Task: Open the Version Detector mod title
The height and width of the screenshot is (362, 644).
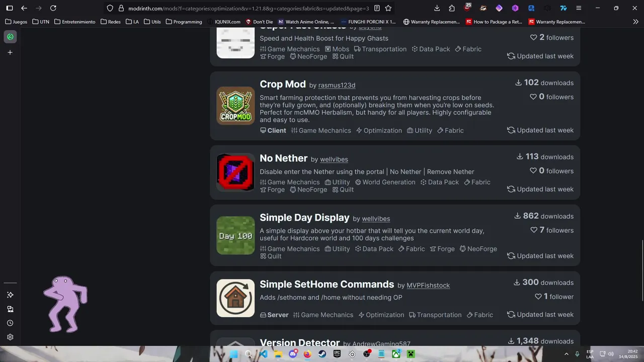Action: point(299,343)
